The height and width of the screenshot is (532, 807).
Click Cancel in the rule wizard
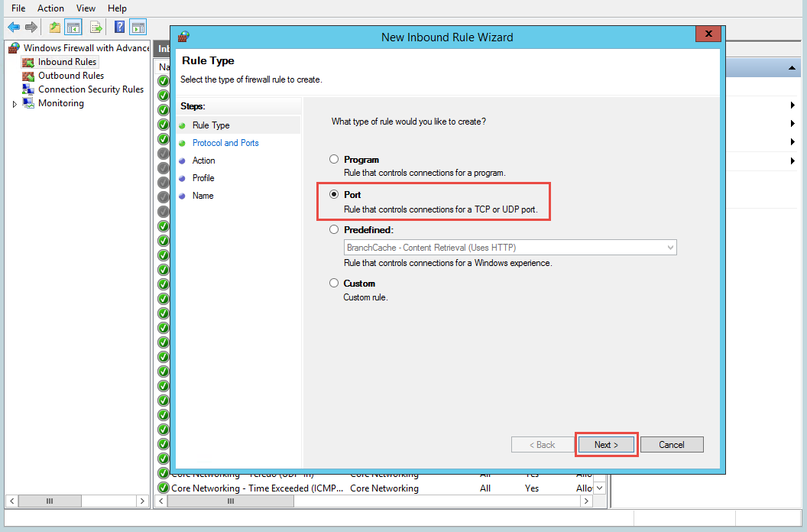[x=672, y=444]
